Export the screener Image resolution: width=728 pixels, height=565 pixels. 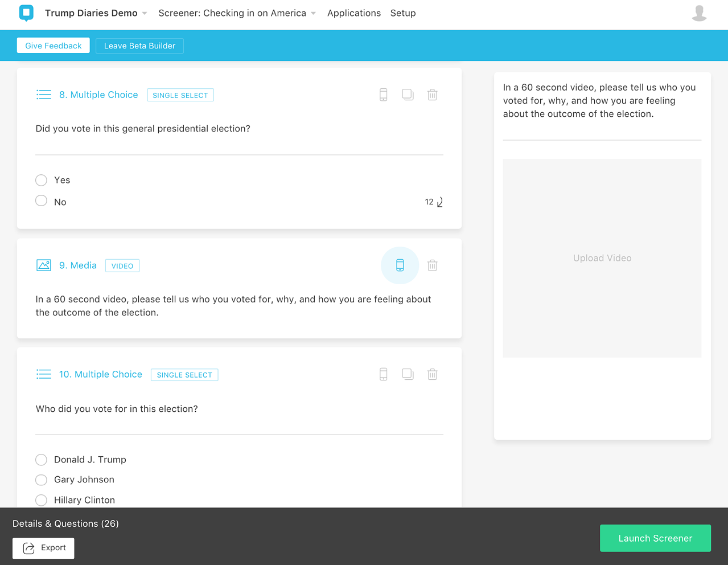pyautogui.click(x=43, y=548)
